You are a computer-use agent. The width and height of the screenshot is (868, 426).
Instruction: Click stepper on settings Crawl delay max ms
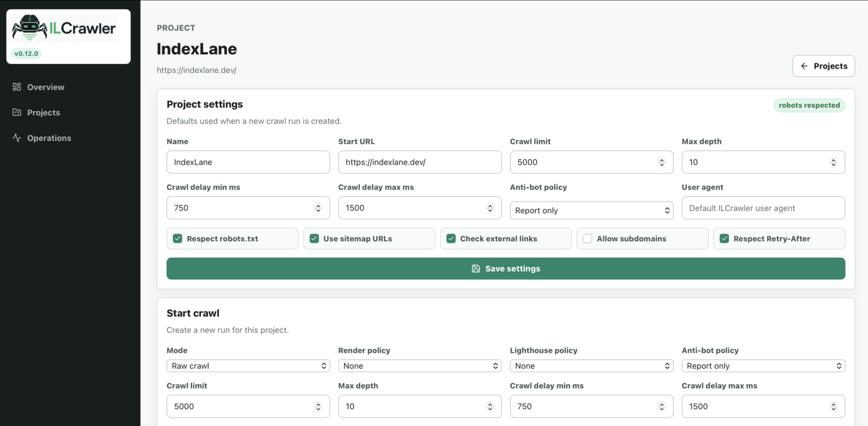click(x=490, y=208)
